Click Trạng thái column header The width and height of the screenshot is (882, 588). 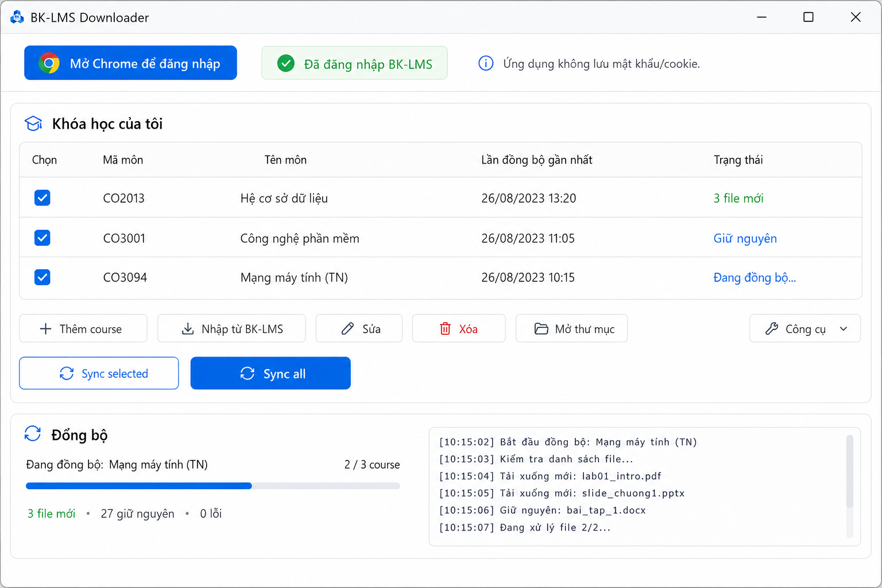point(738,160)
